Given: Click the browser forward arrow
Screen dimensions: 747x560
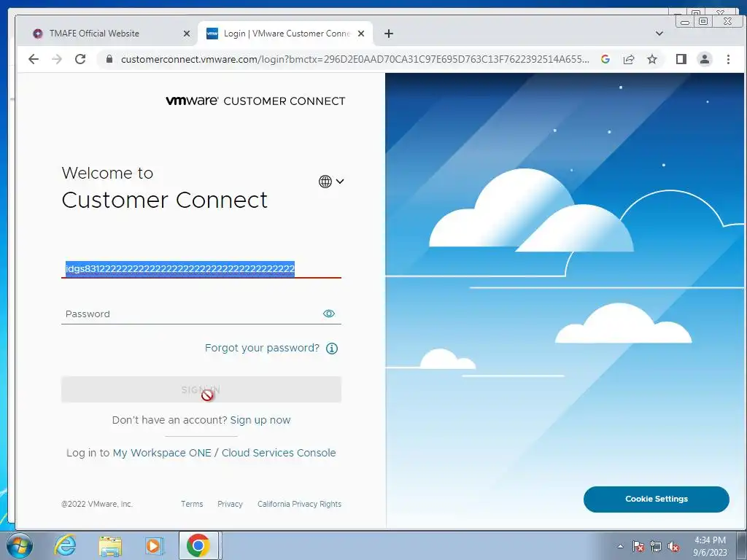Looking at the screenshot, I should [x=57, y=59].
